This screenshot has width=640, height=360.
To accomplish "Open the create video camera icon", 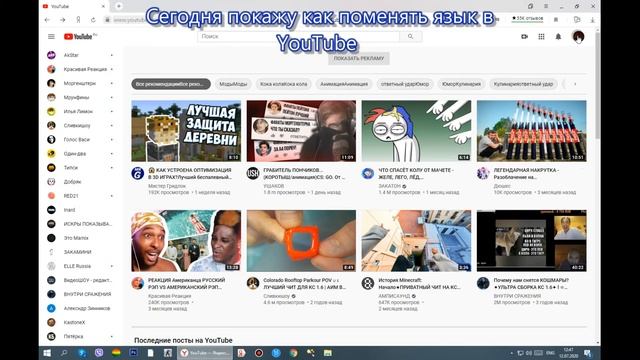I will click(x=524, y=36).
